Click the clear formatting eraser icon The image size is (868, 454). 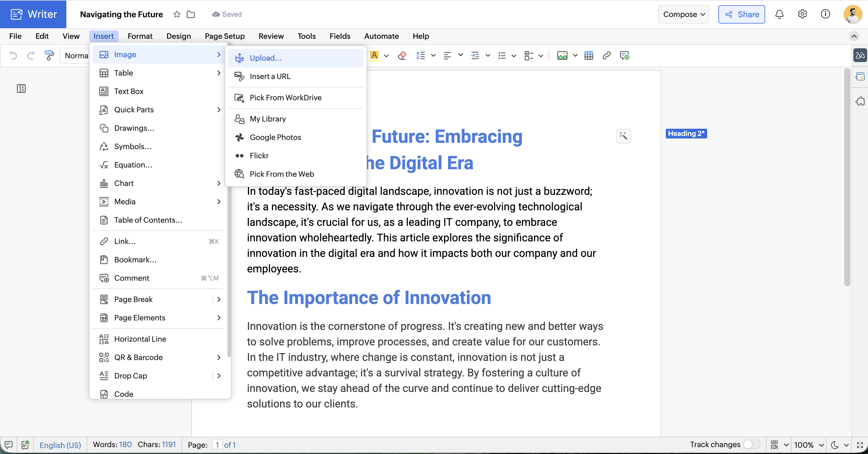(x=402, y=56)
